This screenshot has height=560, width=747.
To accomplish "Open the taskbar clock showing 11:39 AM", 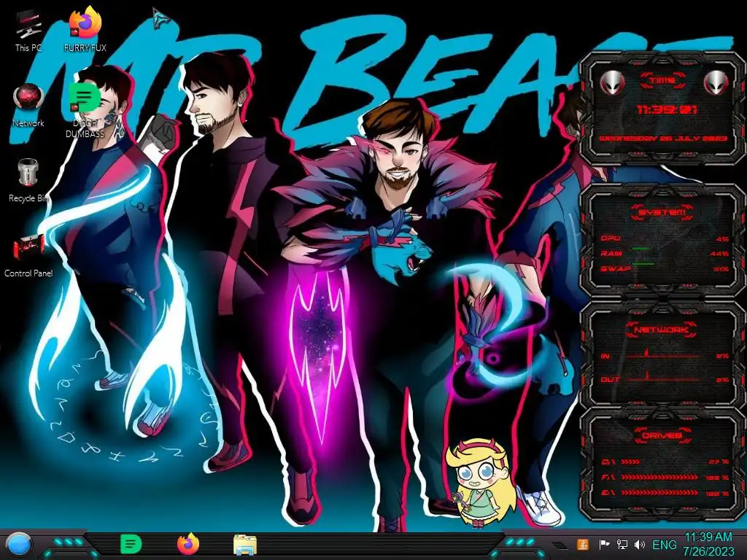I will [x=708, y=545].
